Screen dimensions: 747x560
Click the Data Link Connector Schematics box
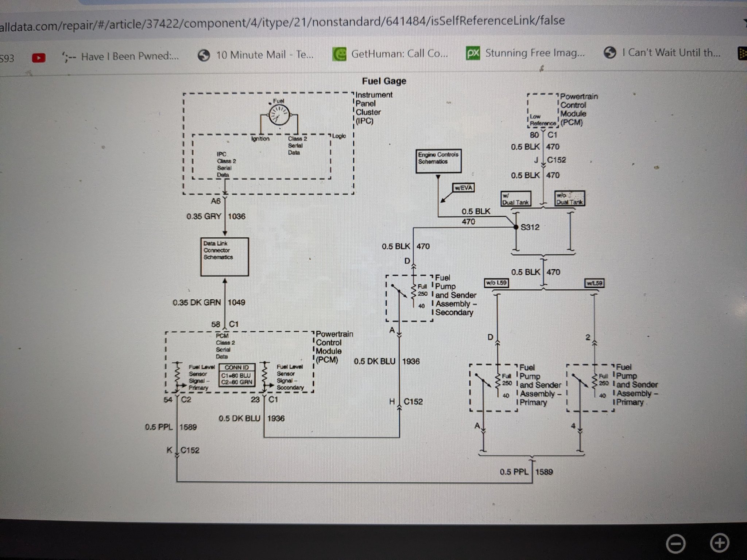(x=225, y=257)
